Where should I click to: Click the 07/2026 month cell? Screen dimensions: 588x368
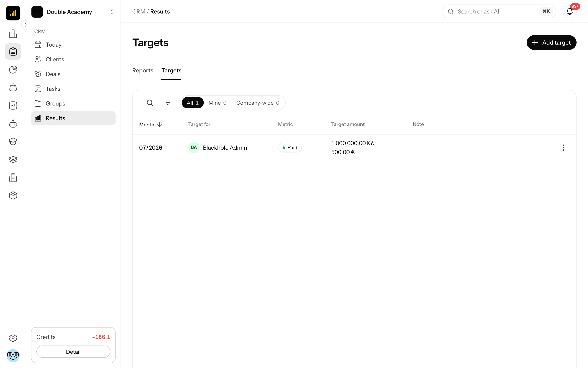(x=151, y=147)
